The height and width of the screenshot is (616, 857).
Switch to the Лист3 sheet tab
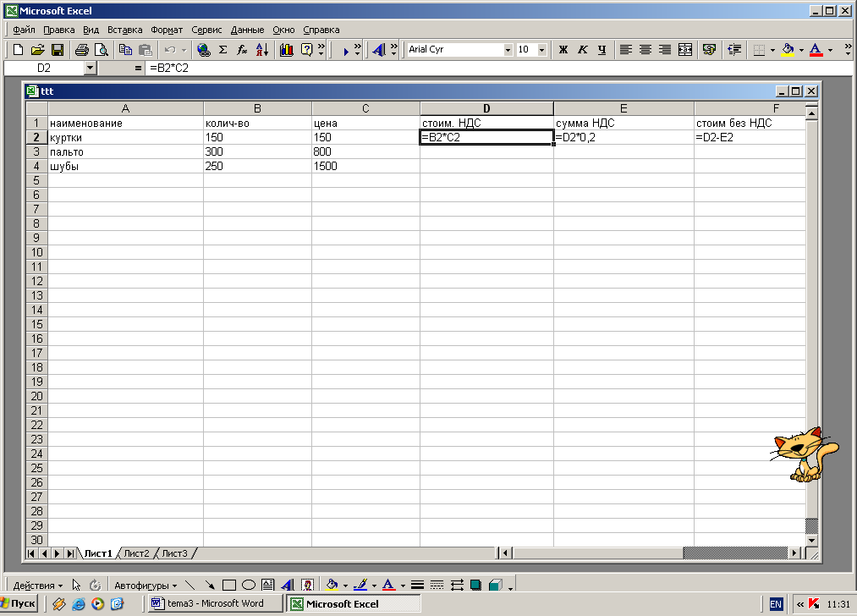[175, 553]
